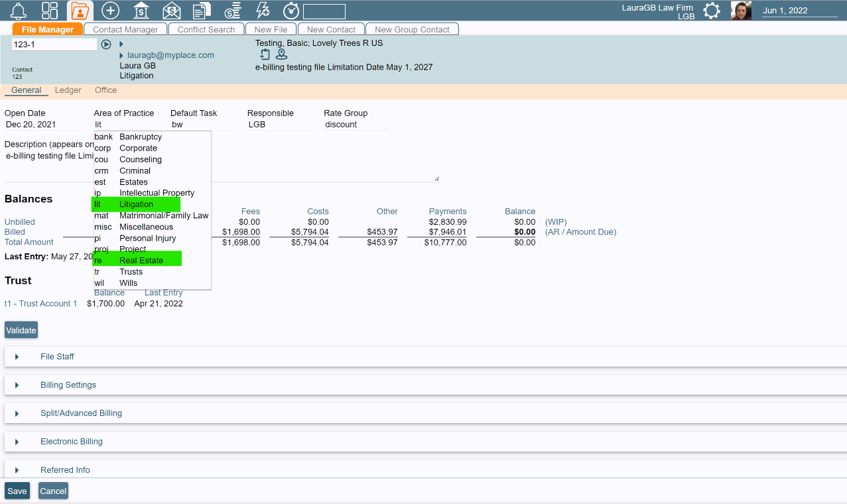Open the settings gear icon
847x504 pixels.
click(x=711, y=11)
